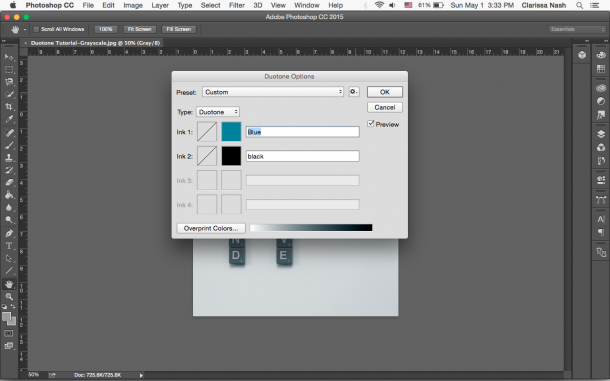Viewport: 610px width, 381px height.
Task: Open the File menu
Action: (88, 5)
